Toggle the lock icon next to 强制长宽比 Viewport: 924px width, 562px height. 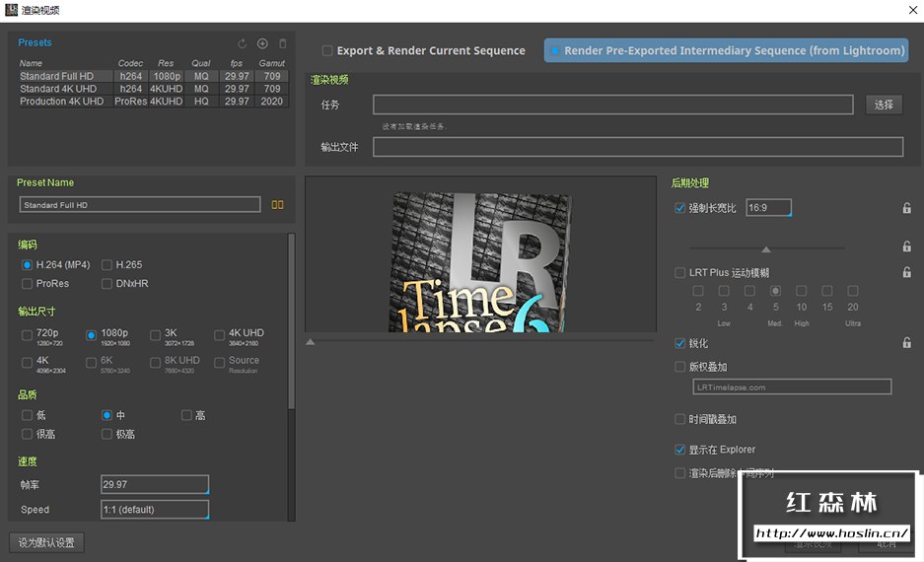pos(906,208)
